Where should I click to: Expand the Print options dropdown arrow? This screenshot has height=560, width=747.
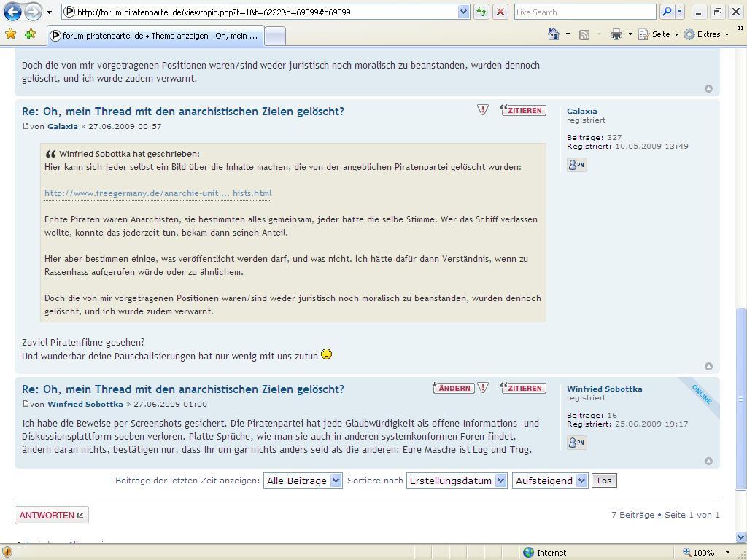pos(630,34)
